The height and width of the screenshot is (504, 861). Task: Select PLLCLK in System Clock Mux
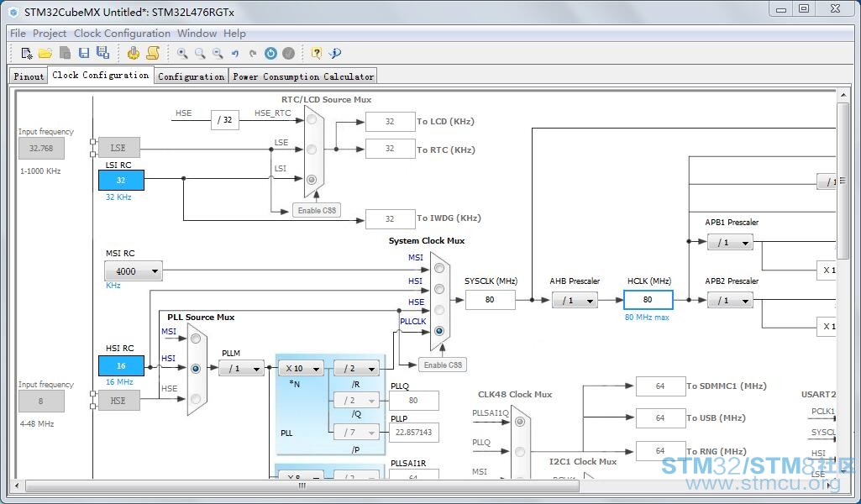click(x=439, y=331)
